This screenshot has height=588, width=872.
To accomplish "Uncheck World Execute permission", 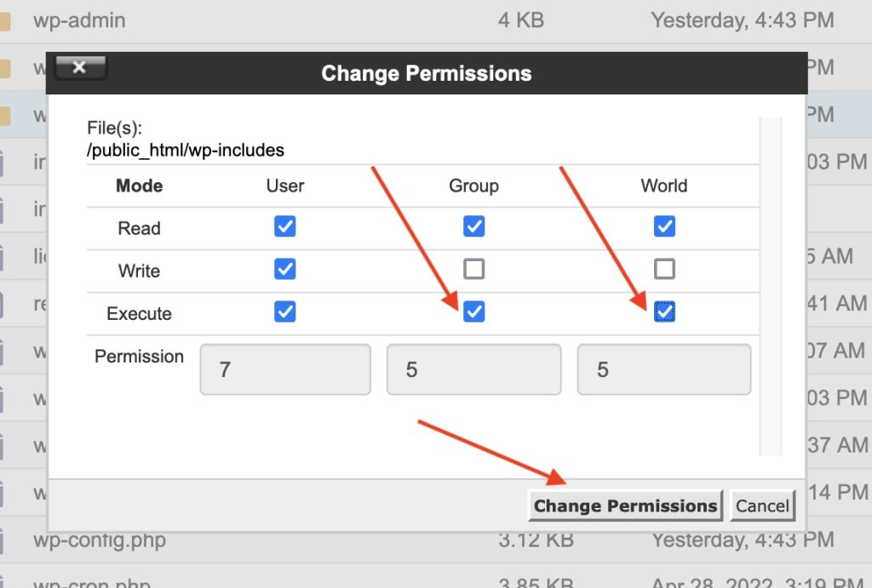I will coord(664,311).
